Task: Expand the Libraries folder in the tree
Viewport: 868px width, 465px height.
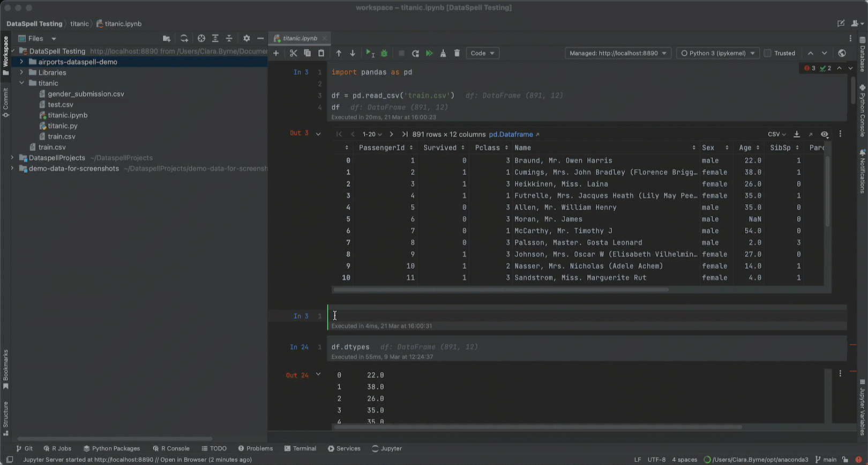Action: click(x=21, y=72)
